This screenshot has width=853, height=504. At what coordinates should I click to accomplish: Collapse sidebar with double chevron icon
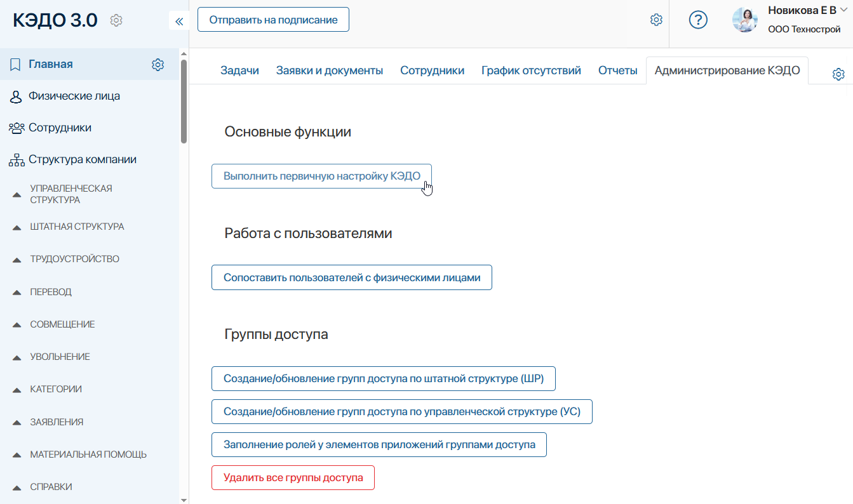[x=178, y=21]
